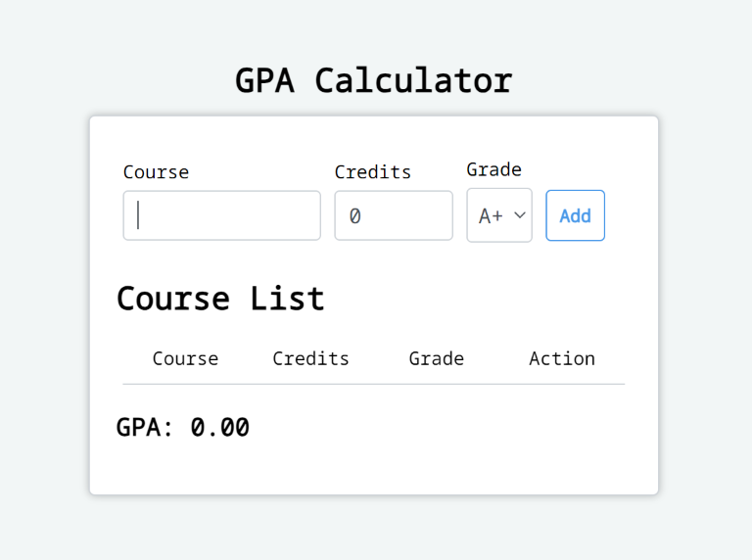
Task: Click the Course name input field
Action: click(222, 215)
